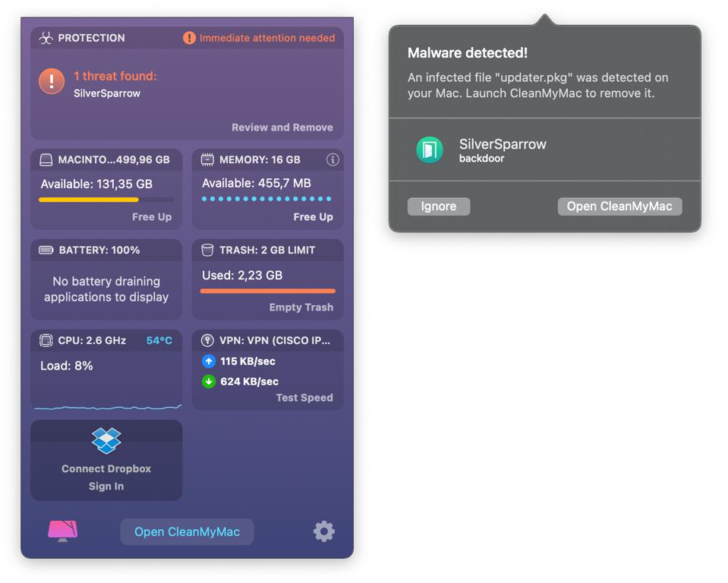The height and width of the screenshot is (583, 728).
Task: Open Review and Remove for the threat
Action: click(282, 127)
